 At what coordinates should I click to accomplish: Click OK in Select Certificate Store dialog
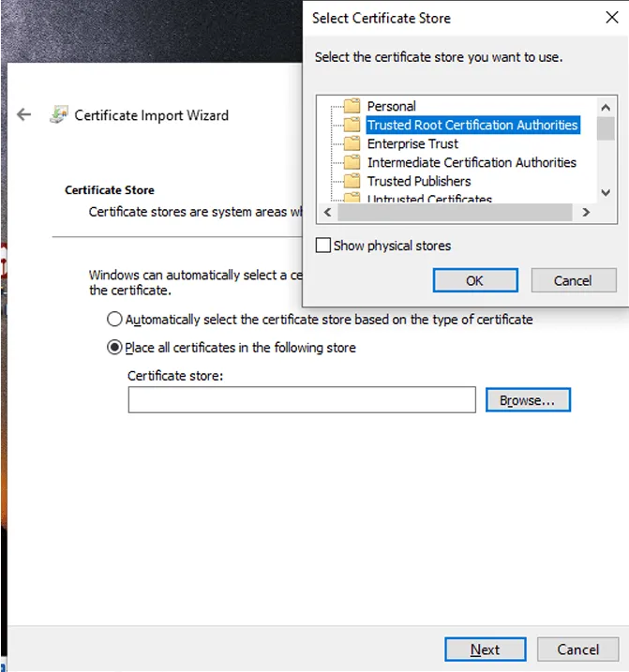(x=475, y=280)
